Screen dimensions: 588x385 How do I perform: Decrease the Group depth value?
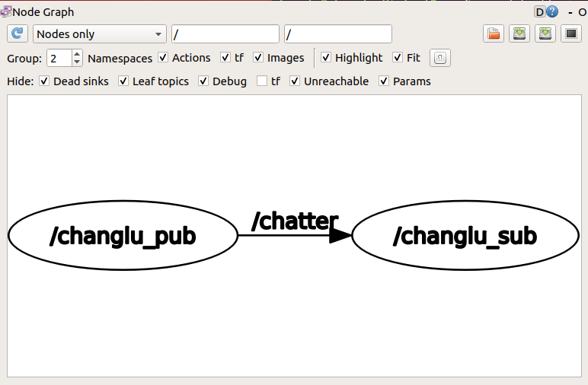(x=77, y=62)
